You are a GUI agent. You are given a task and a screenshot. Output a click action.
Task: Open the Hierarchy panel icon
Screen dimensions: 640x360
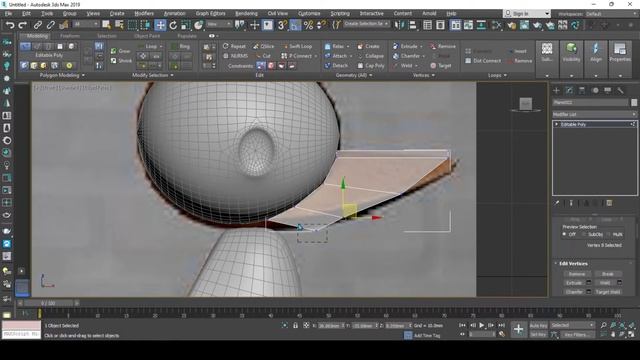coord(582,90)
